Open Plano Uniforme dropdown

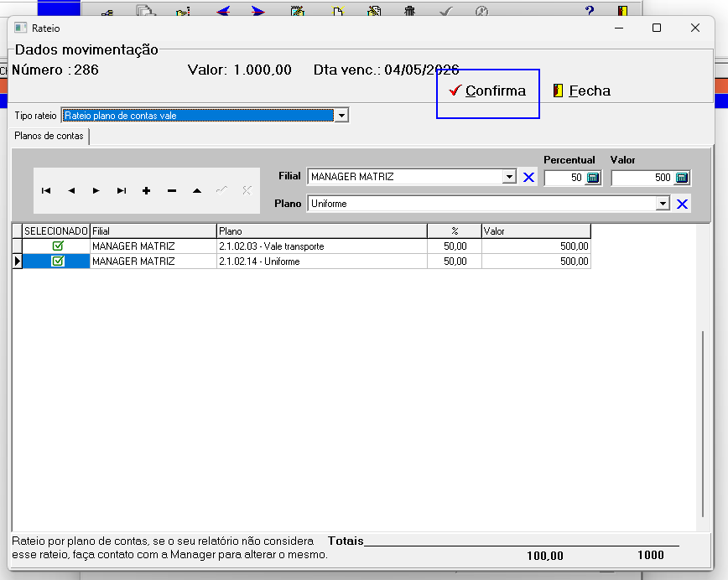663,203
